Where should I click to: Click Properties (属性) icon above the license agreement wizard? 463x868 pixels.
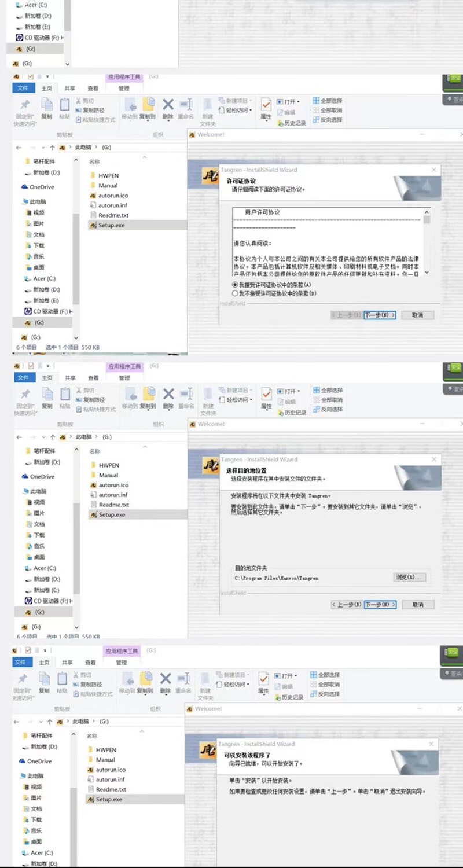coord(266,107)
